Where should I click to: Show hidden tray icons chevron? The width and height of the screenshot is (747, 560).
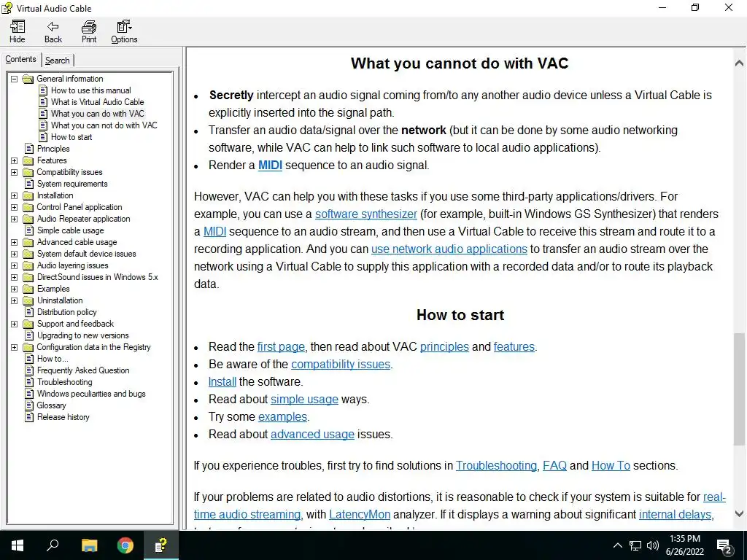tap(617, 545)
